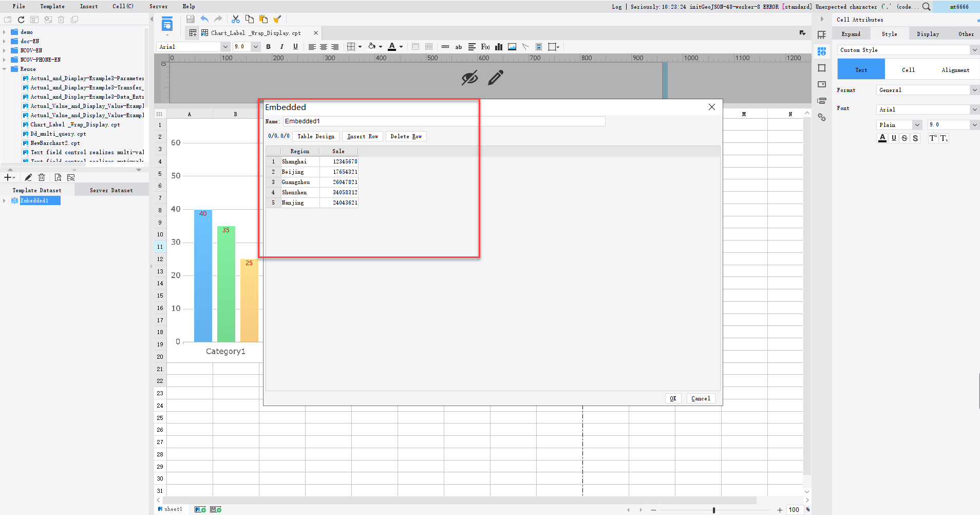Refresh the template file tree

tap(21, 20)
